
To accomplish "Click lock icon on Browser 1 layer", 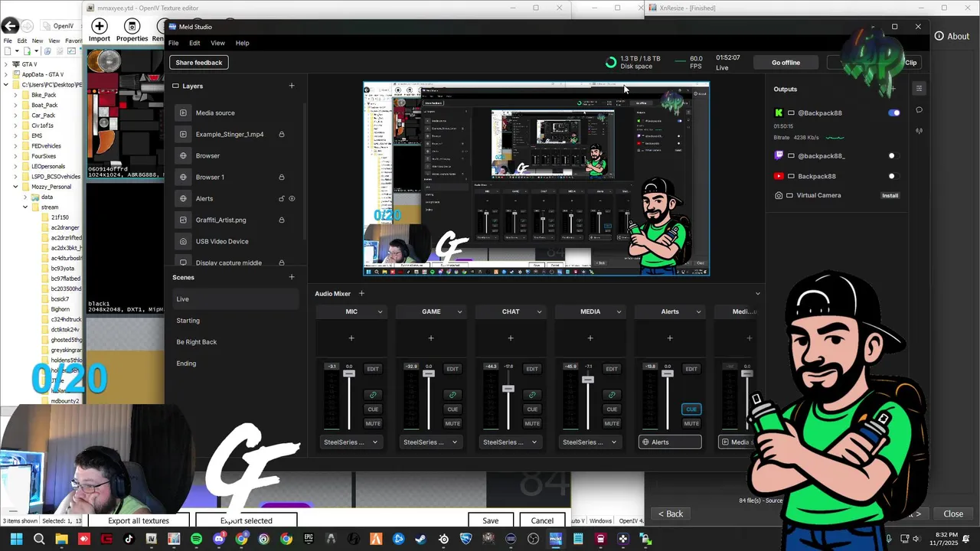I will [282, 177].
